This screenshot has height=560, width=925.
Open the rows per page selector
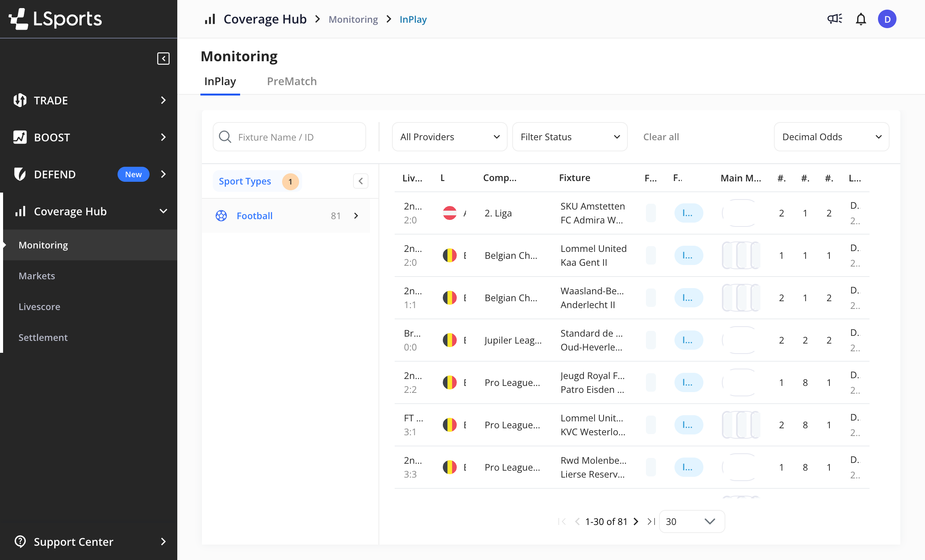[x=692, y=521]
